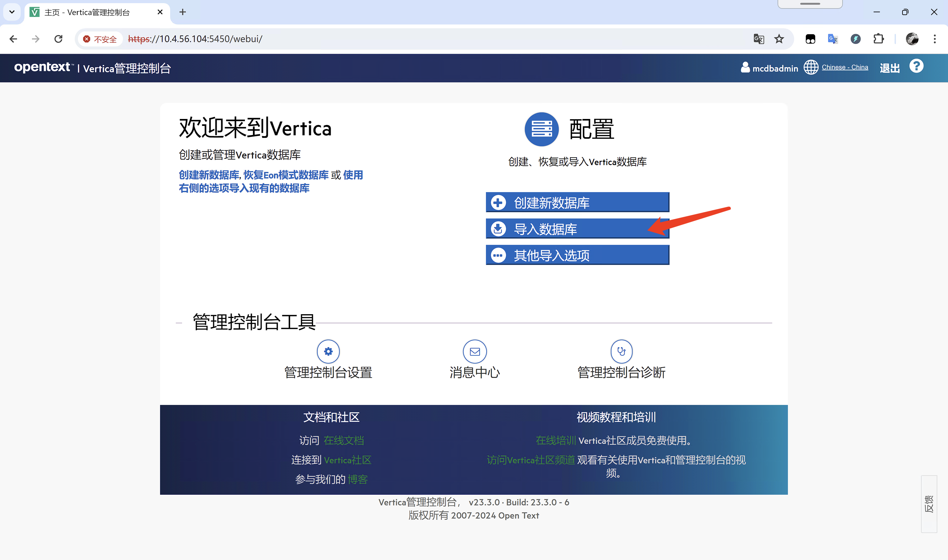Open the MC Diagnostics stethoscope icon
Viewport: 948px width, 560px height.
pyautogui.click(x=621, y=351)
